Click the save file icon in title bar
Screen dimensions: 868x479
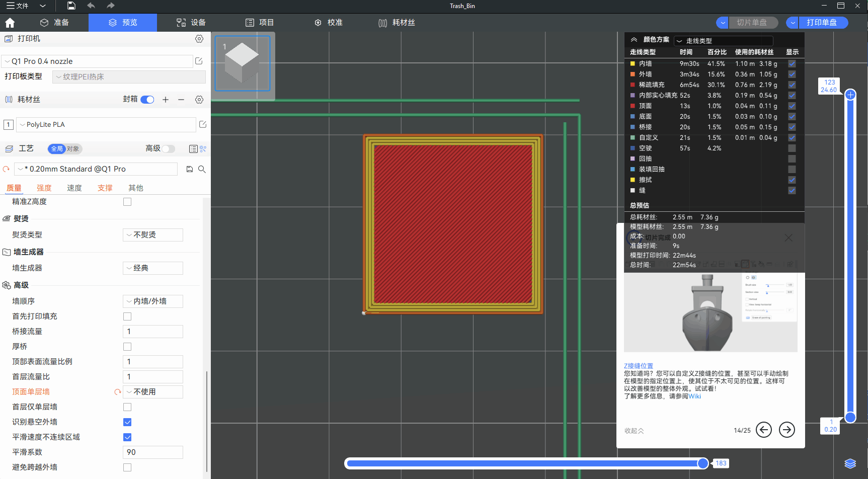pos(71,6)
